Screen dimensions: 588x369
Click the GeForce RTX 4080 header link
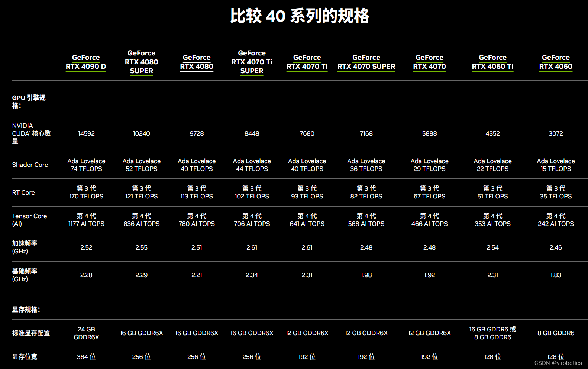click(197, 62)
